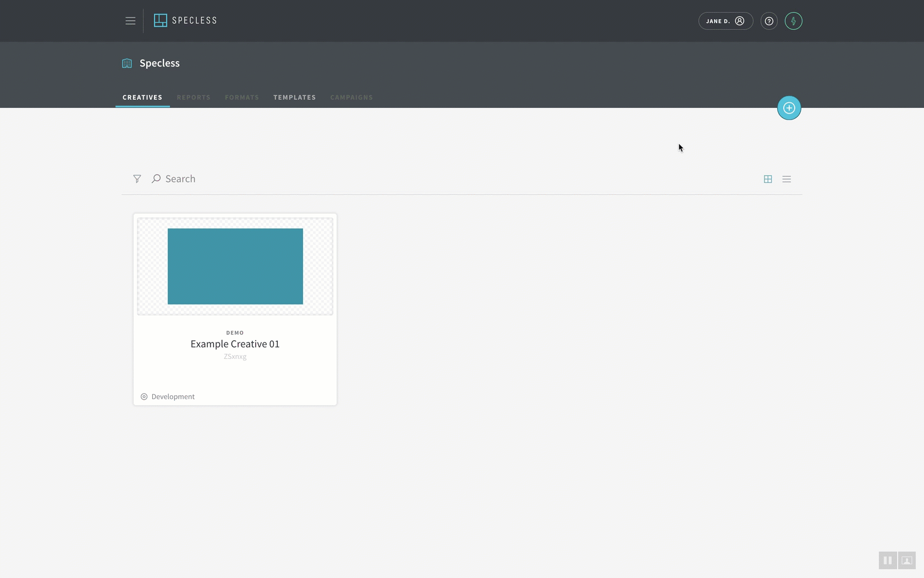The height and width of the screenshot is (578, 924).
Task: Click the Specless organization building icon
Action: [127, 63]
